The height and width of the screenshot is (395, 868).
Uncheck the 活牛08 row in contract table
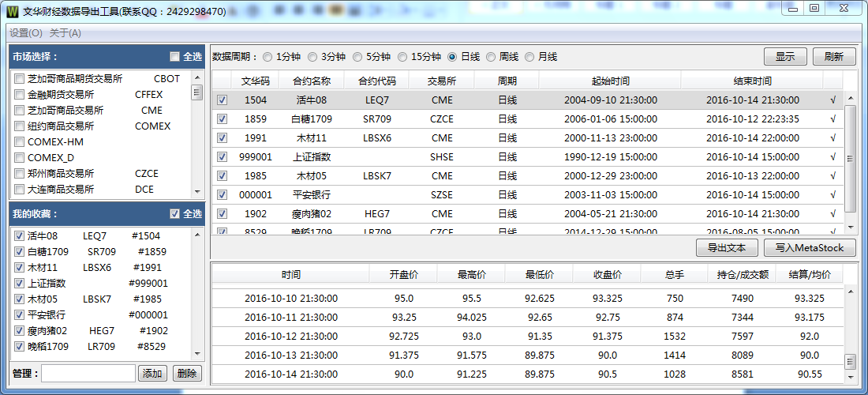222,100
